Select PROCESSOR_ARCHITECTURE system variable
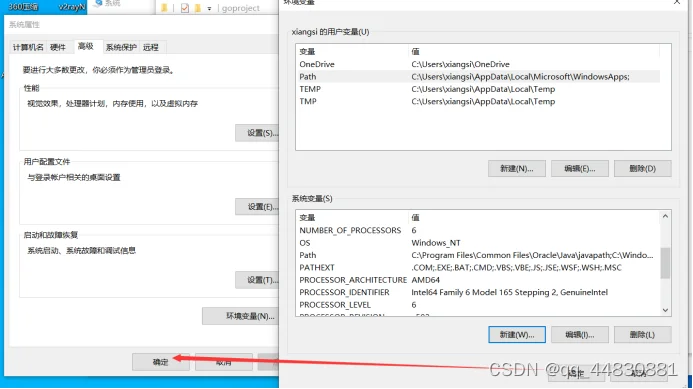 tap(478, 280)
